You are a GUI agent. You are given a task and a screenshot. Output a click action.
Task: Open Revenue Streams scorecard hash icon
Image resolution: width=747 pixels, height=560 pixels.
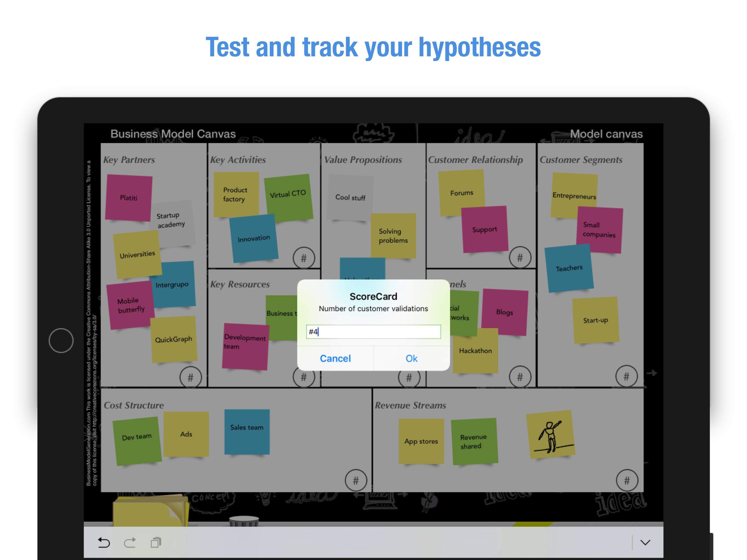point(627,480)
